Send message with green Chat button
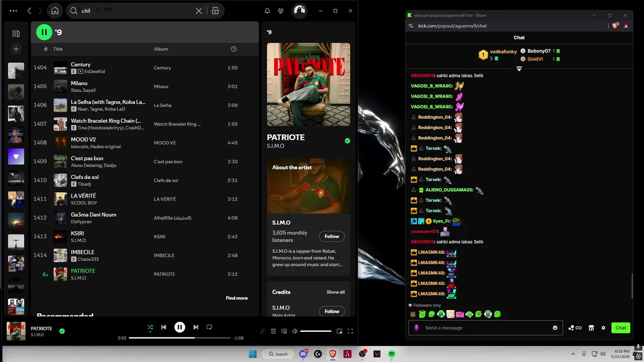The height and width of the screenshot is (362, 644). click(x=621, y=328)
